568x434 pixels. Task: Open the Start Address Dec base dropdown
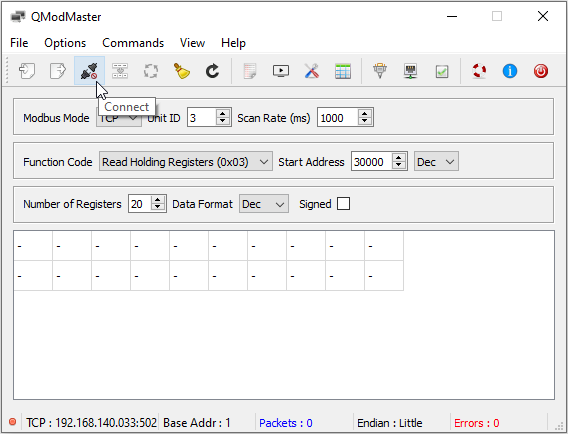[x=436, y=162]
